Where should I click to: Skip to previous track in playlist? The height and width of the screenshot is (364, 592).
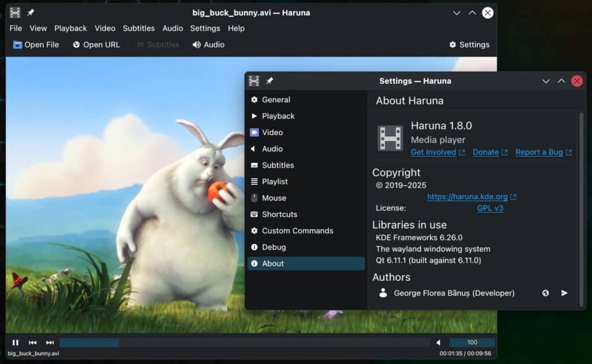click(x=33, y=343)
